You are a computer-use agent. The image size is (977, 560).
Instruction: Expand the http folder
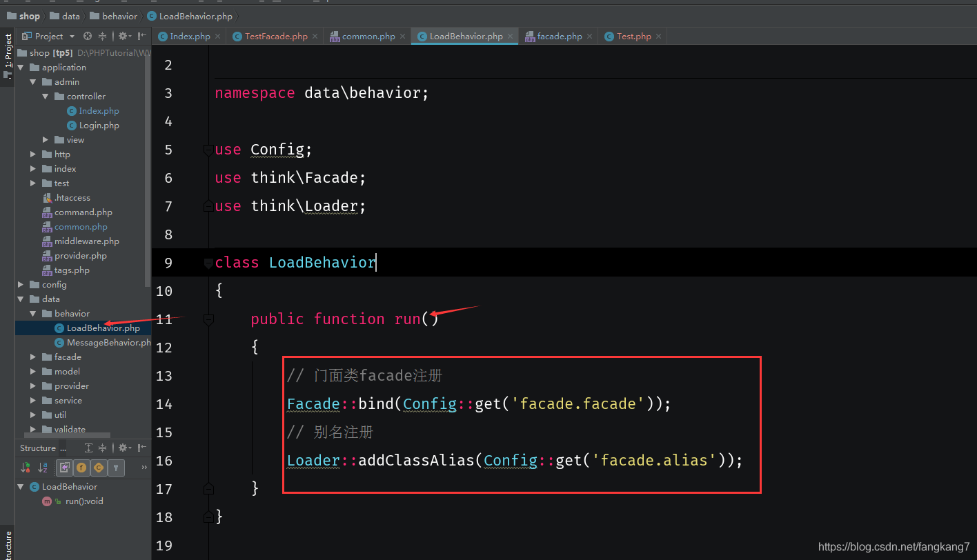33,154
